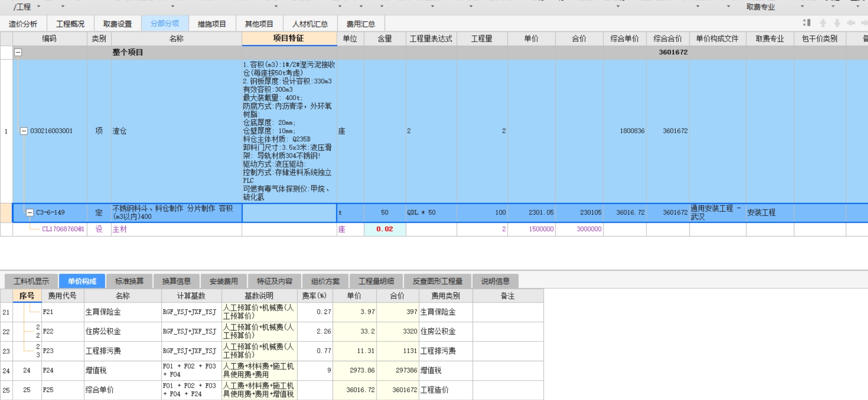The height and width of the screenshot is (400, 868).
Task: Switch to the 说明信息 tab
Action: pyautogui.click(x=496, y=281)
